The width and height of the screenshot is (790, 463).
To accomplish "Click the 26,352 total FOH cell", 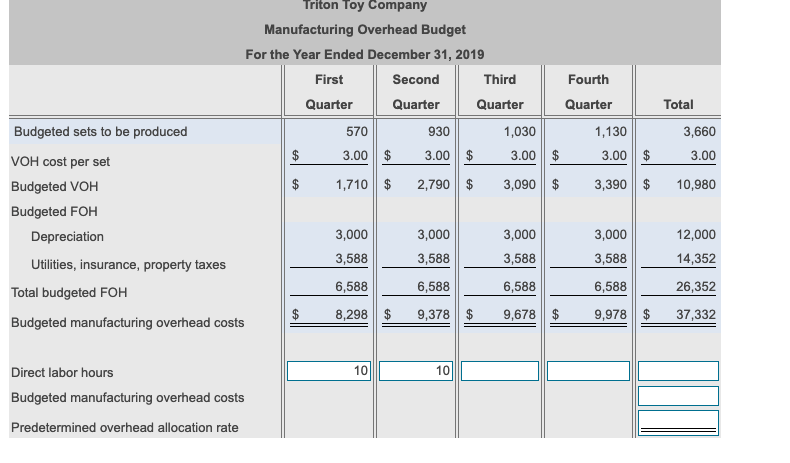I will [x=696, y=286].
